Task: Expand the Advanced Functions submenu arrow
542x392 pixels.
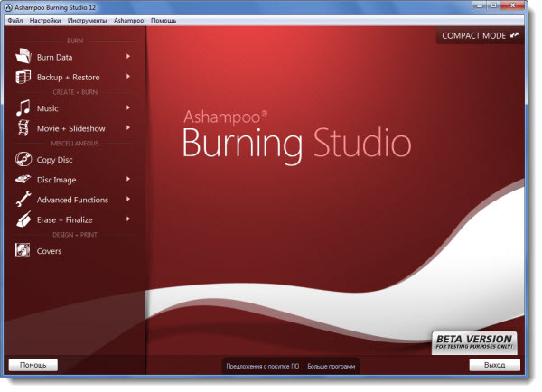Action: (128, 199)
